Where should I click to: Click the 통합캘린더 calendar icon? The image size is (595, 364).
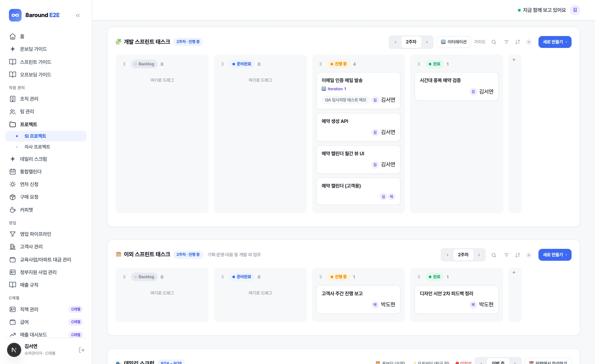click(13, 171)
